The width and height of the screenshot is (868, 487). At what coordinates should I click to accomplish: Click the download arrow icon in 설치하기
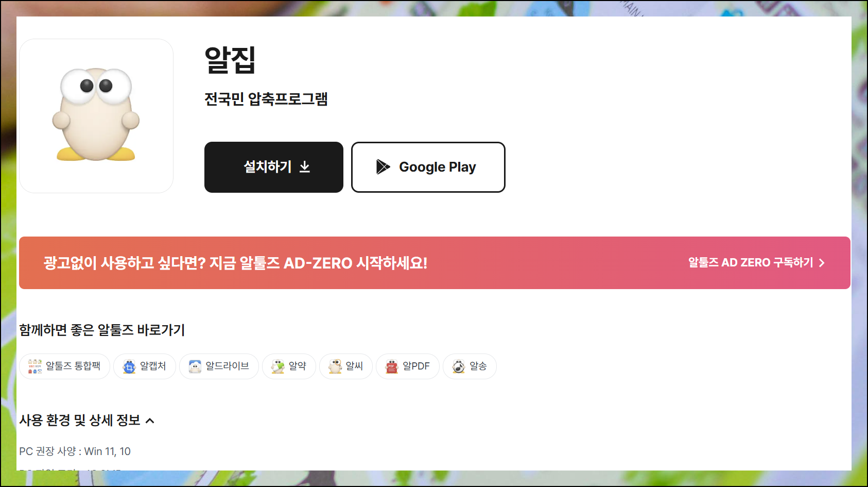coord(305,167)
